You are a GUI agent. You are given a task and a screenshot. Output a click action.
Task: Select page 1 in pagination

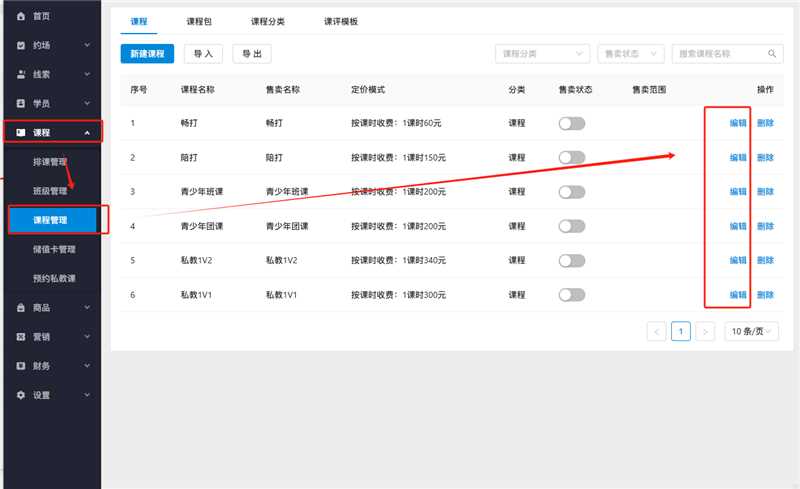tap(681, 332)
